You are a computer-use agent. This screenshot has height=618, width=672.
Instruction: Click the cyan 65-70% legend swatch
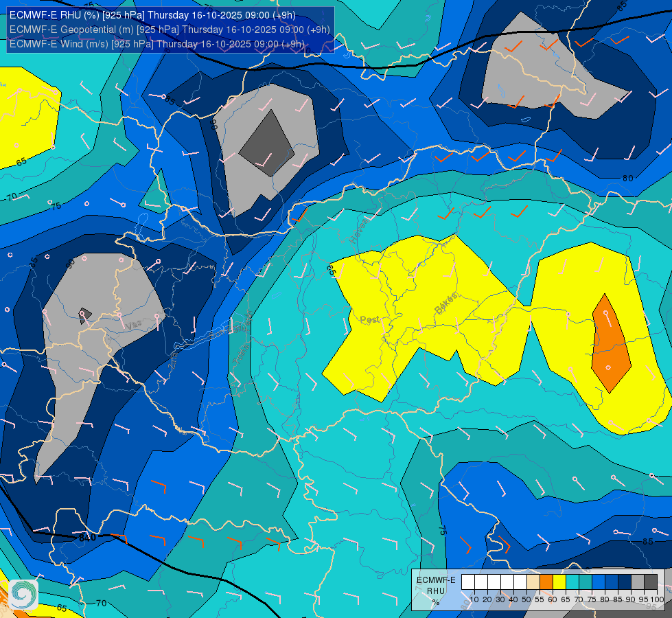[x=572, y=582]
